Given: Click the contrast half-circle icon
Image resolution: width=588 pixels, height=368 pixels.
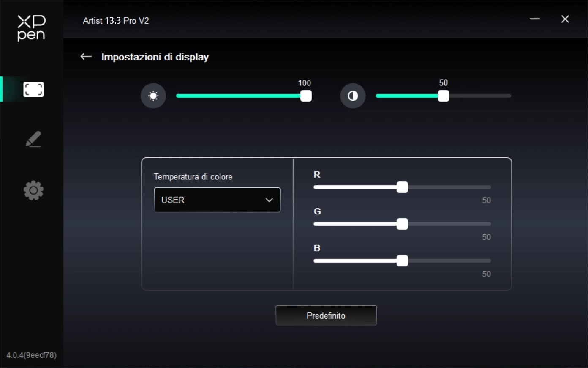Looking at the screenshot, I should pos(353,96).
